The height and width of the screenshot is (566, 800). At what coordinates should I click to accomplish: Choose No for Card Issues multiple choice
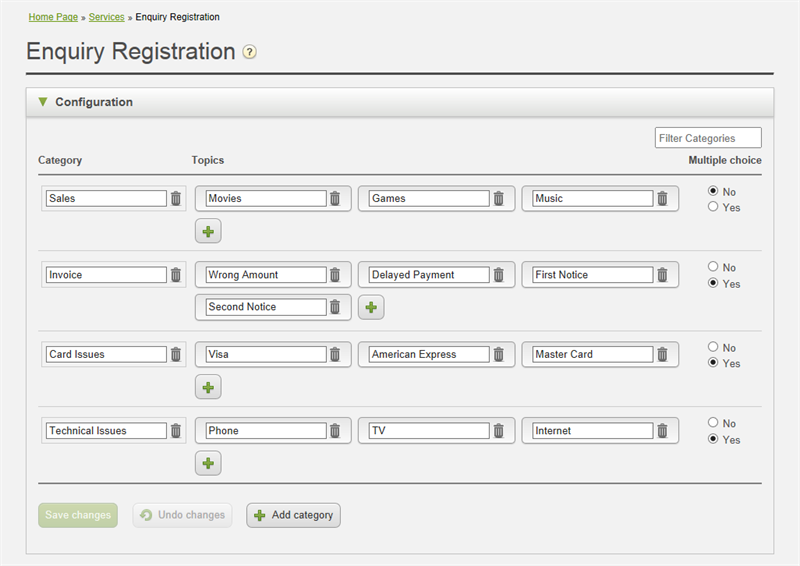[713, 347]
